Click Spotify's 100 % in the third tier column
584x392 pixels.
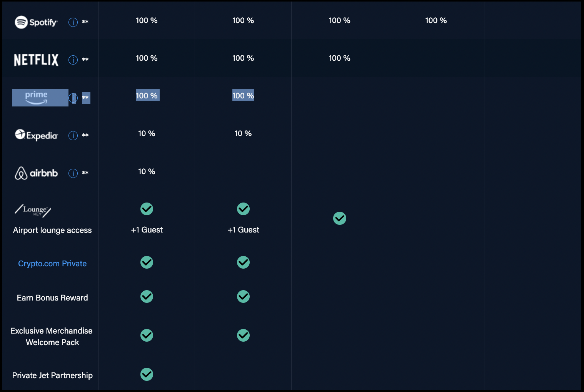pyautogui.click(x=340, y=20)
